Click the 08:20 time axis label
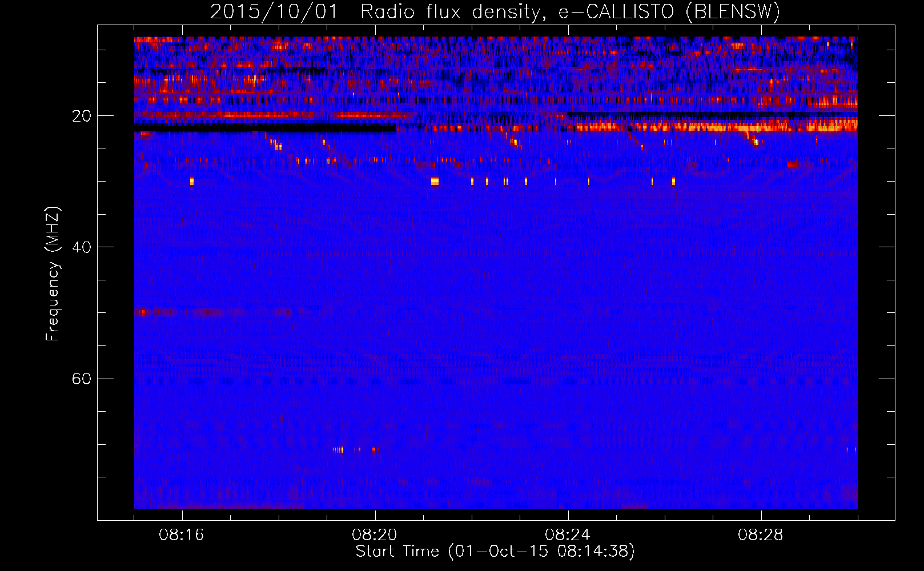 (x=375, y=535)
